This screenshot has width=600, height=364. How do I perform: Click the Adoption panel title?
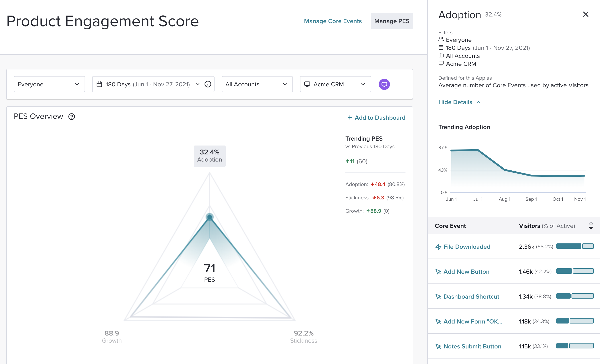pos(460,15)
